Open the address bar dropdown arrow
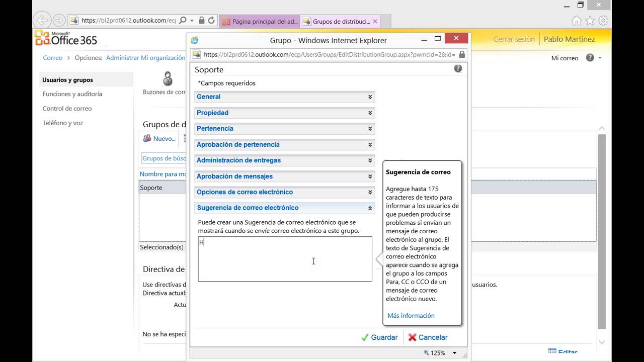This screenshot has height=362, width=644. [192, 21]
